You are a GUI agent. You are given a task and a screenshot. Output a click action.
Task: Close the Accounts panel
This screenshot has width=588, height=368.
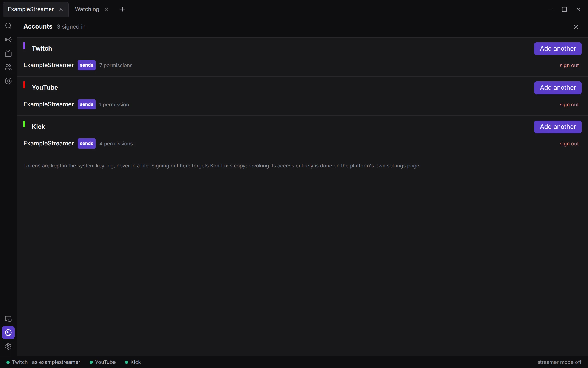[576, 27]
